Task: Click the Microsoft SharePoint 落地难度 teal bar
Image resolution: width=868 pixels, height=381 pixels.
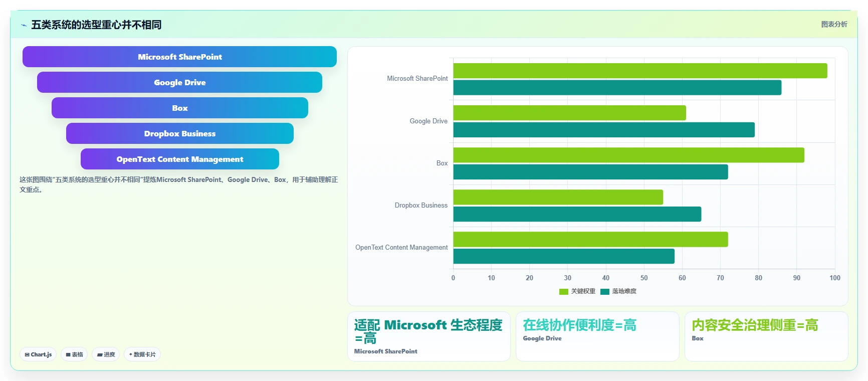Action: [617, 88]
